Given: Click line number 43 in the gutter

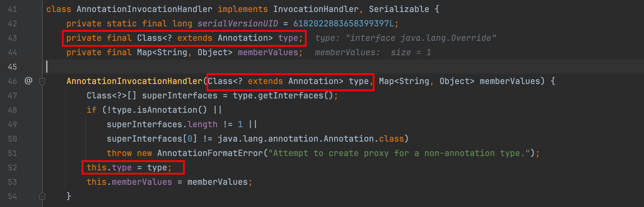Looking at the screenshot, I should [x=12, y=38].
